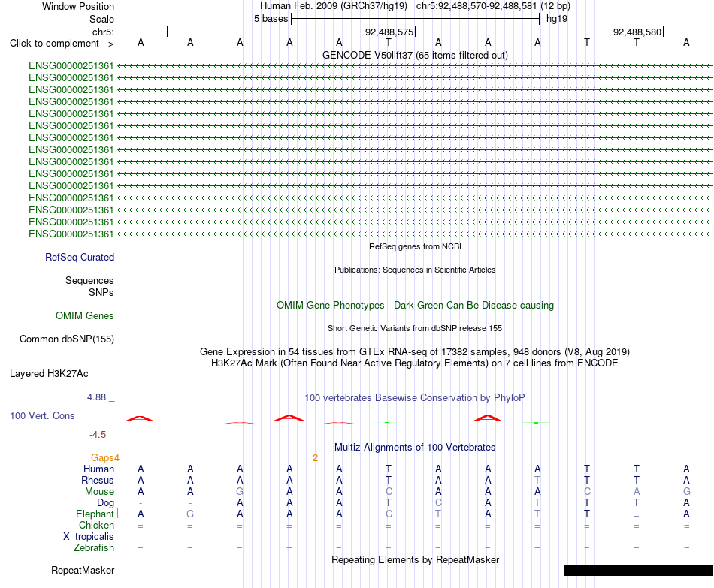Click the RepeatMasker side label

83,570
